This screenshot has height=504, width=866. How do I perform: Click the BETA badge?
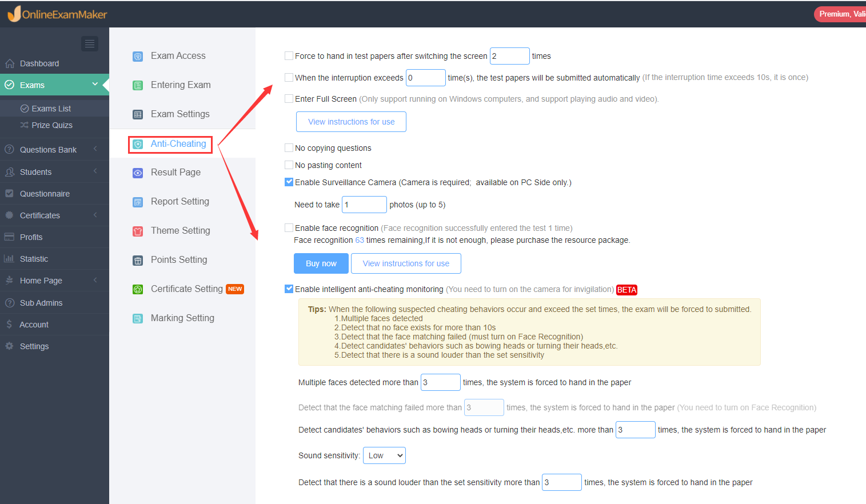626,290
